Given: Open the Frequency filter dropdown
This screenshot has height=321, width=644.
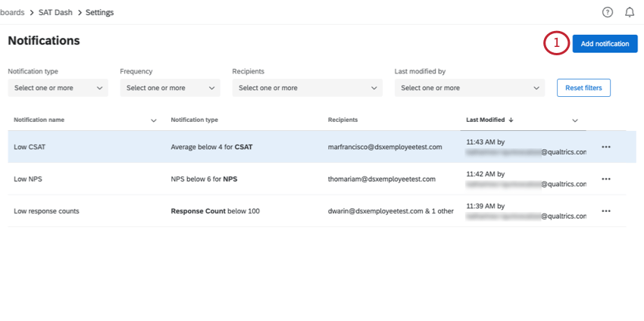Looking at the screenshot, I should 170,88.
